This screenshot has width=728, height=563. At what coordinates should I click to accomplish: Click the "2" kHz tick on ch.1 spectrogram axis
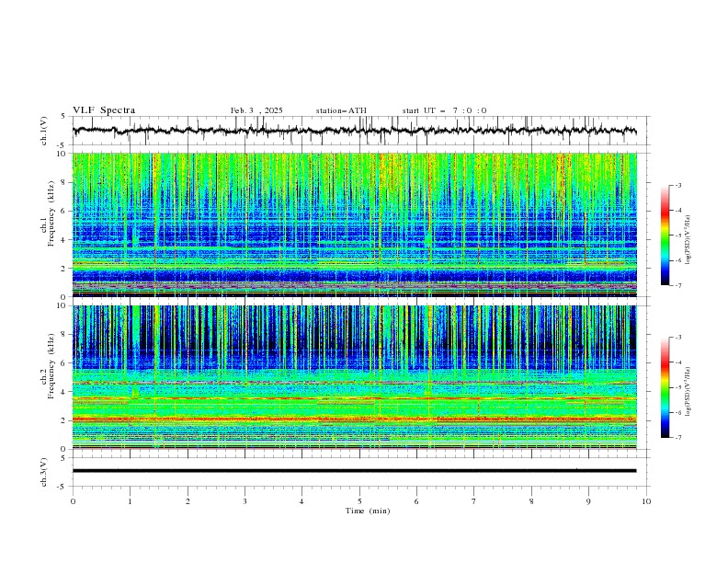(65, 268)
